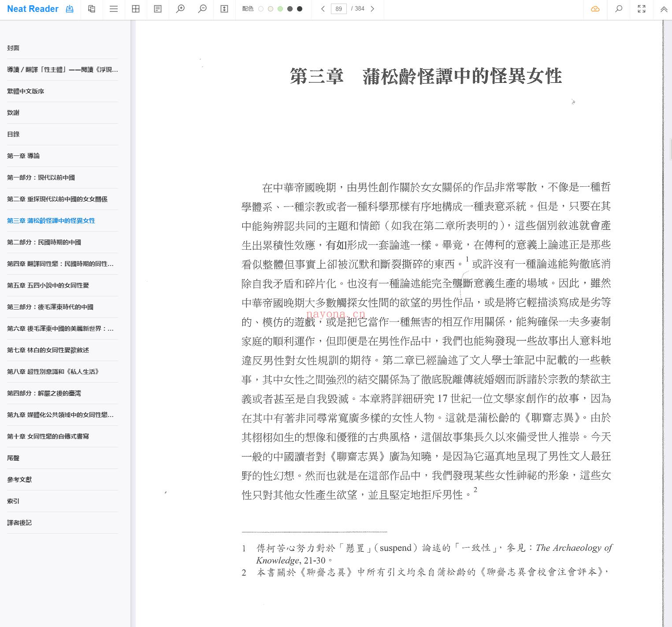Select the beige color theme swatch
672x627 pixels.
click(x=271, y=9)
